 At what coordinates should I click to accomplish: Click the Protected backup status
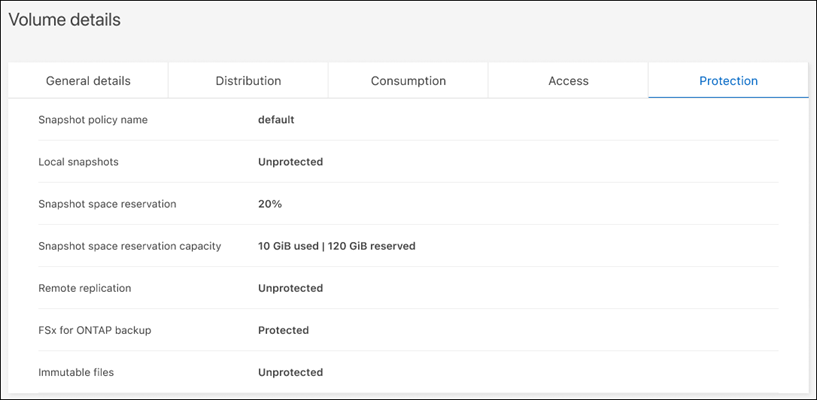[283, 330]
